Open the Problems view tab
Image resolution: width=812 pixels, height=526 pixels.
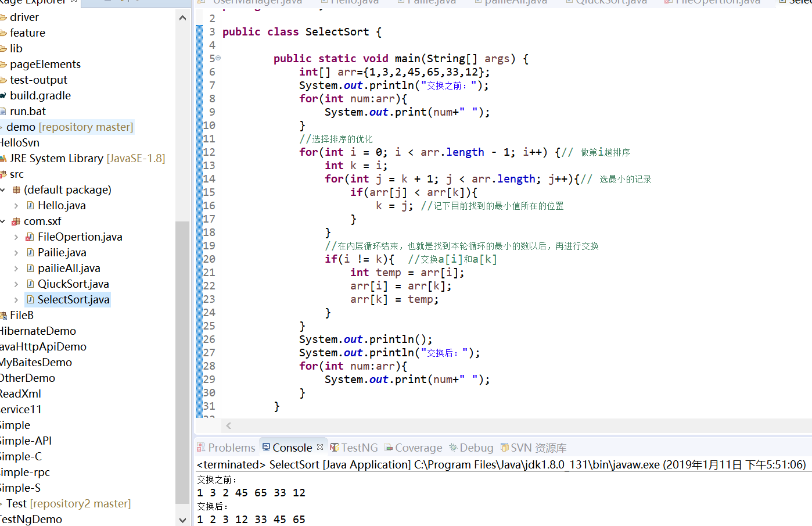[226, 448]
